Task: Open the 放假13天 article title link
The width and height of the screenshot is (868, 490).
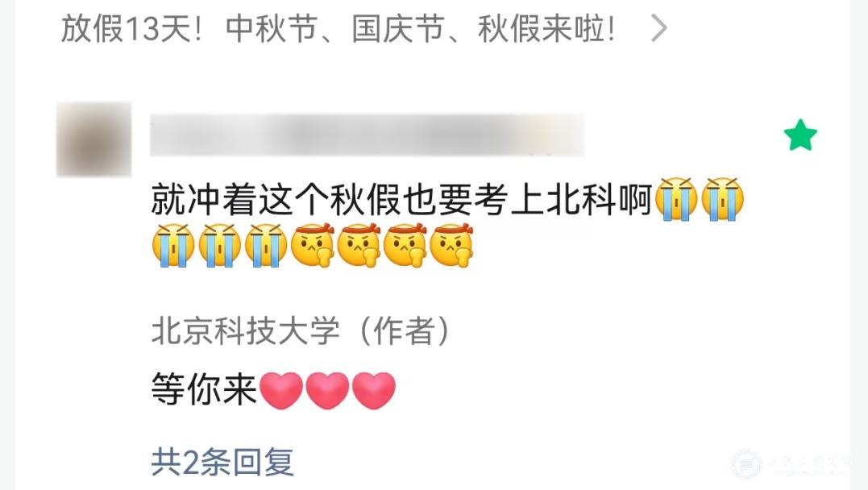Action: tap(338, 29)
